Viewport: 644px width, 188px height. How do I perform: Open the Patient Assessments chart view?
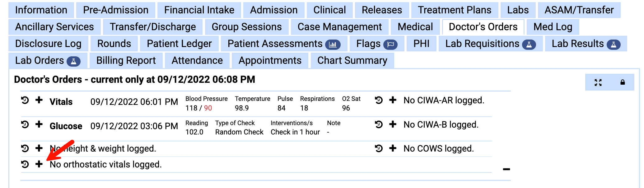click(x=333, y=44)
